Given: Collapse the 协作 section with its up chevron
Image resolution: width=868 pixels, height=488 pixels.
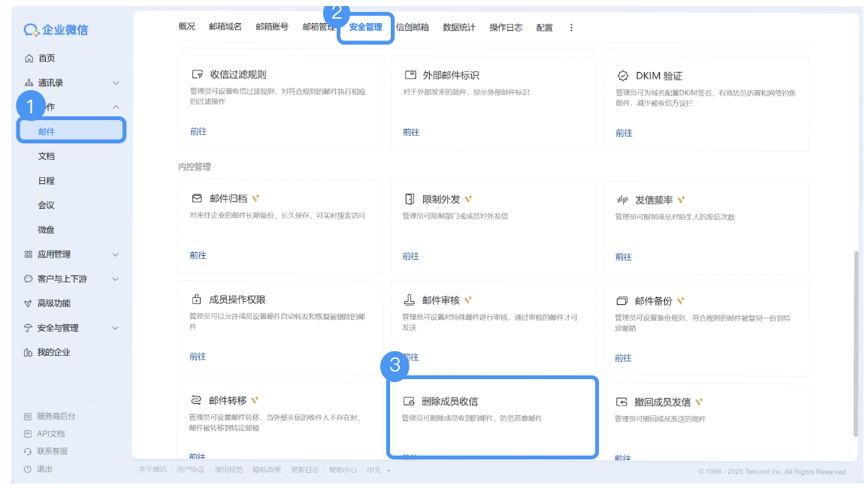Looking at the screenshot, I should [116, 107].
